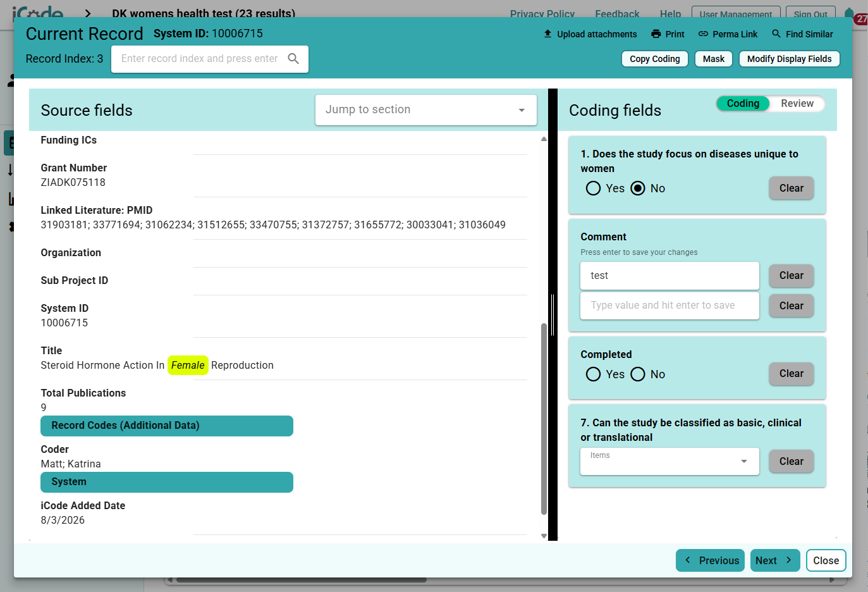Open the Help menu item
868x592 pixels.
tap(670, 14)
